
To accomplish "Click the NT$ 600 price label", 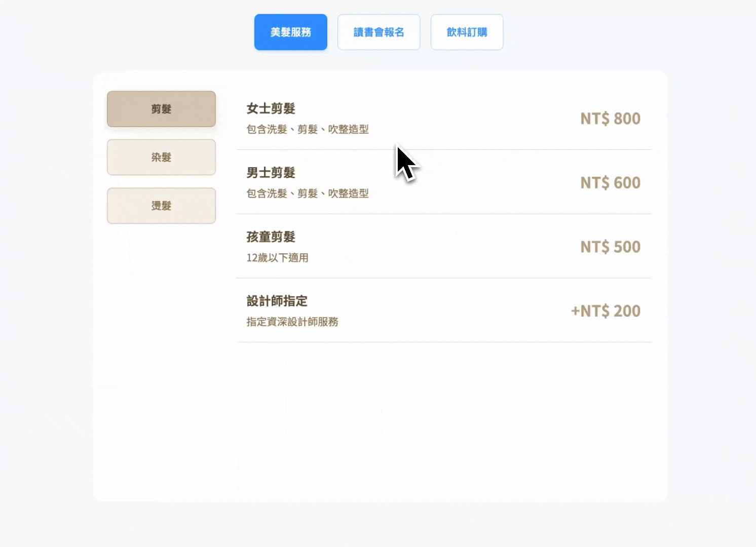I will [x=610, y=183].
